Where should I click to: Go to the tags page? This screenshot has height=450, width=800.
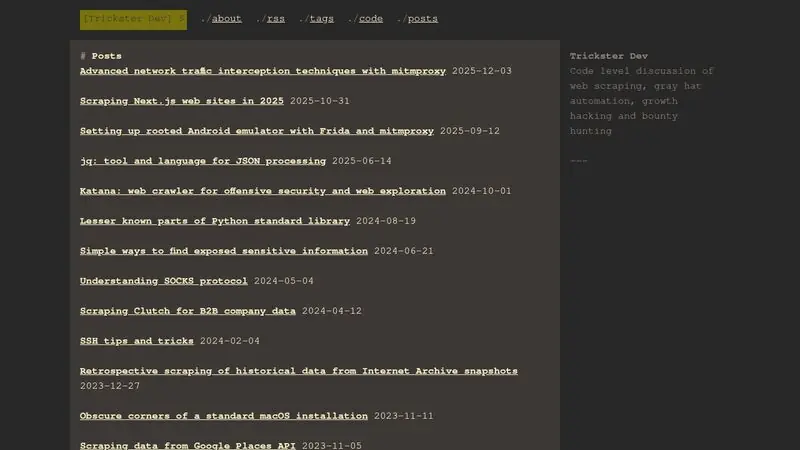click(x=321, y=19)
